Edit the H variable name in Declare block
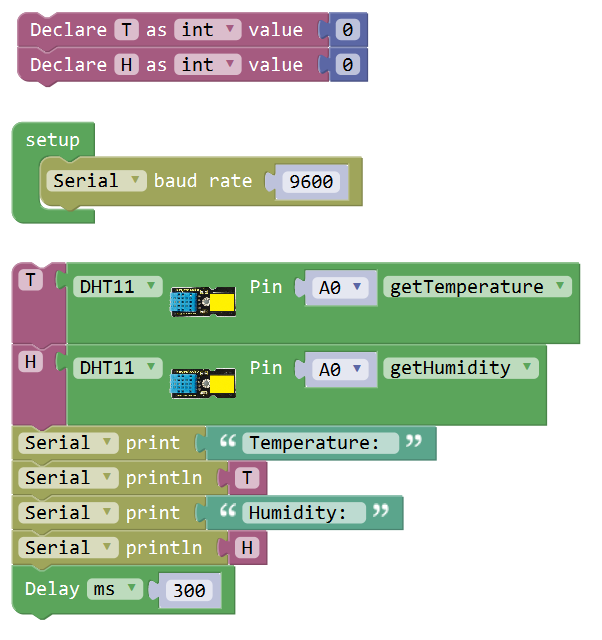The image size is (602, 640). point(126,65)
